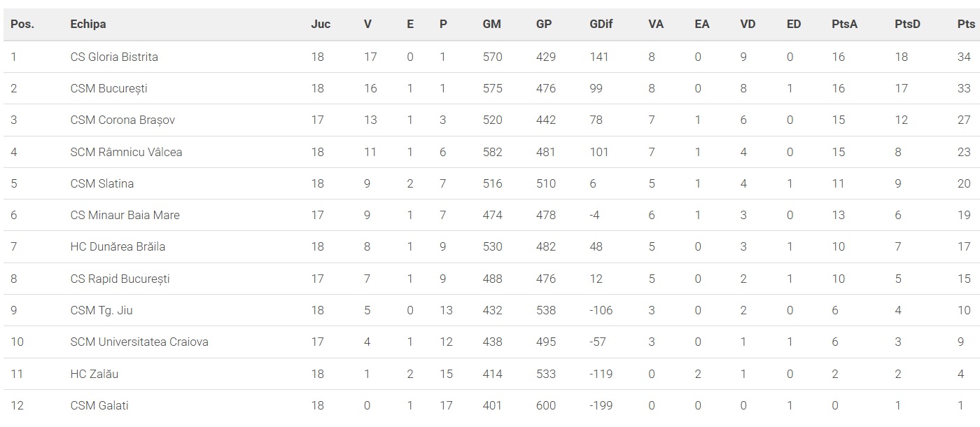Select the GP column header
Screen dimensions: 980x427
(x=544, y=24)
